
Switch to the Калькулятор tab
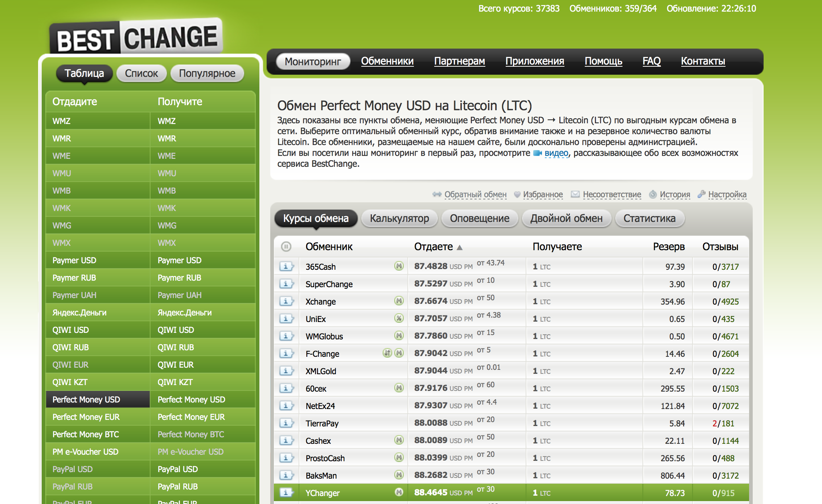(399, 219)
